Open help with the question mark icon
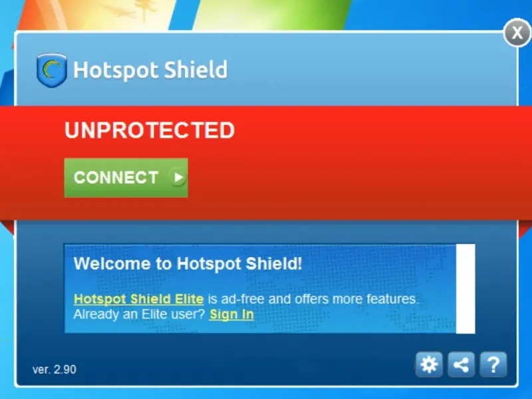Viewport: 532px width, 399px height. click(493, 364)
